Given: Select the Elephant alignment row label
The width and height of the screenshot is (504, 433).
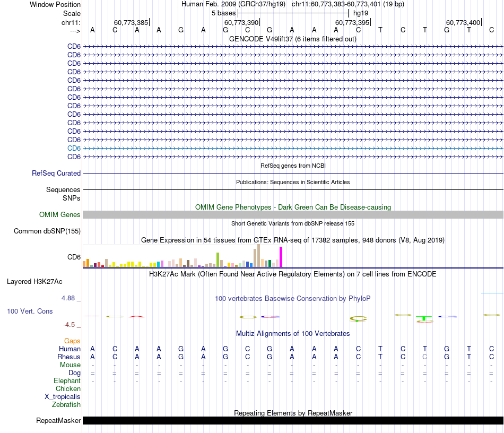Looking at the screenshot, I should coord(67,380).
